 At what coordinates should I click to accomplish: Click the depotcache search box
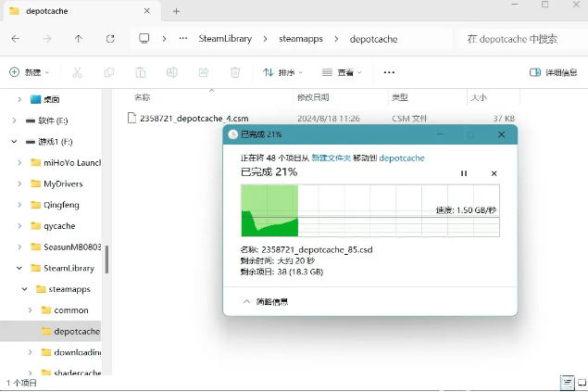point(519,39)
